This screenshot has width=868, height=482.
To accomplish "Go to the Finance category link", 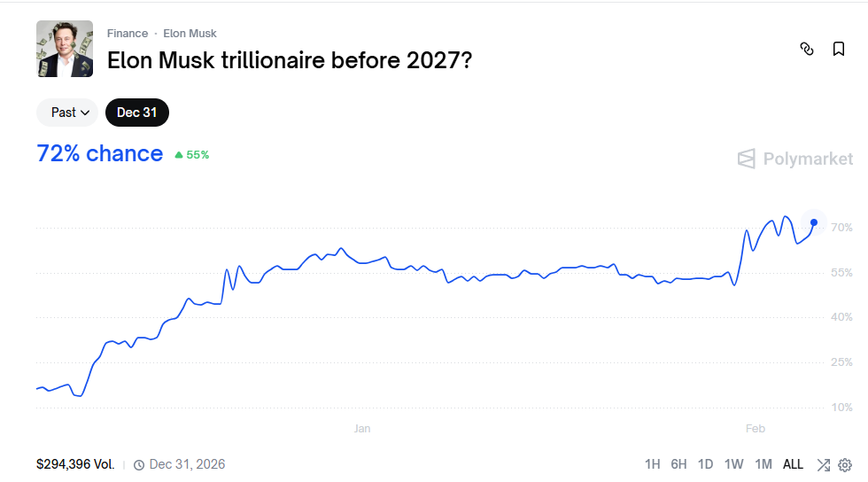I will 128,34.
